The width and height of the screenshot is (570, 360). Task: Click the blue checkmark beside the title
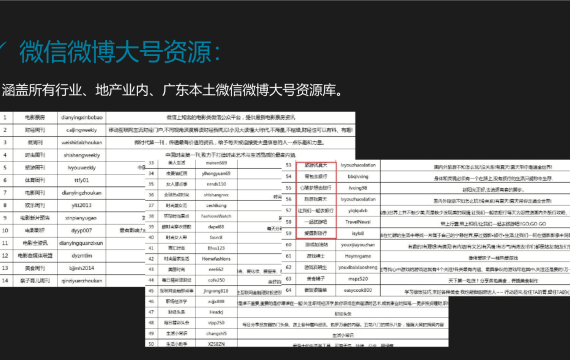coord(3,47)
